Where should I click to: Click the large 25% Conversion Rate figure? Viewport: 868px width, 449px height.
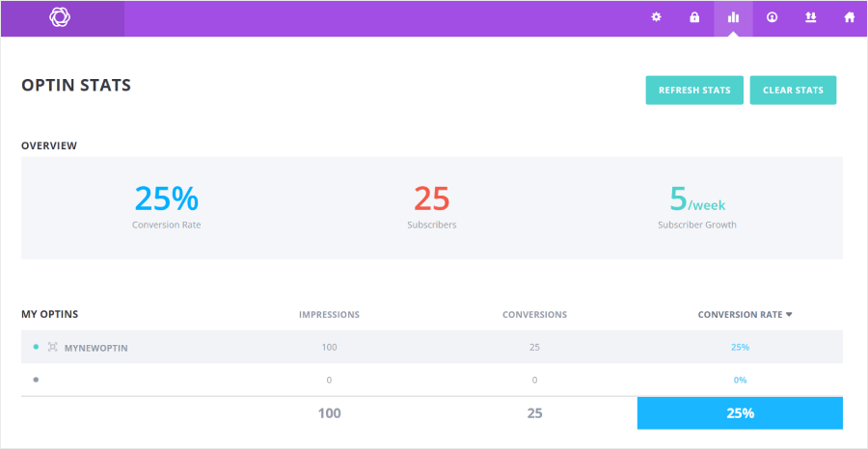pos(166,198)
